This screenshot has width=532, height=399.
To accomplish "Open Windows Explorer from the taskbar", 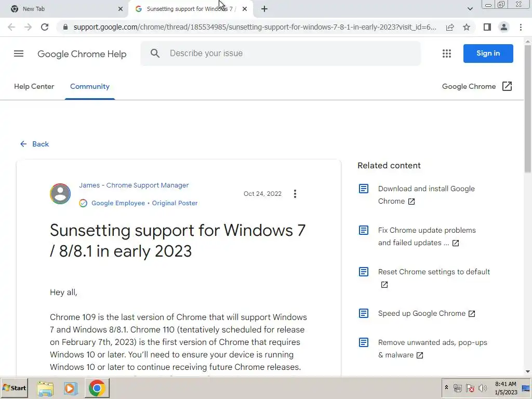I will point(45,388).
